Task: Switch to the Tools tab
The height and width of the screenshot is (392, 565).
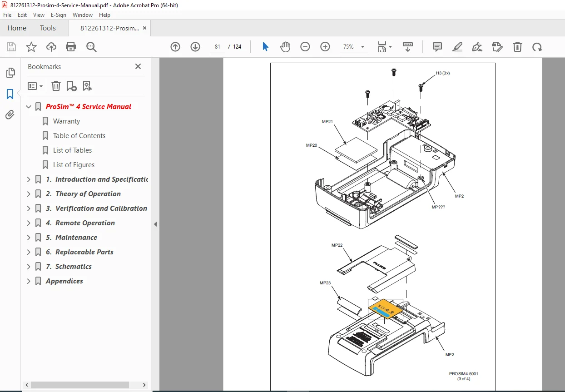Action: coord(48,28)
